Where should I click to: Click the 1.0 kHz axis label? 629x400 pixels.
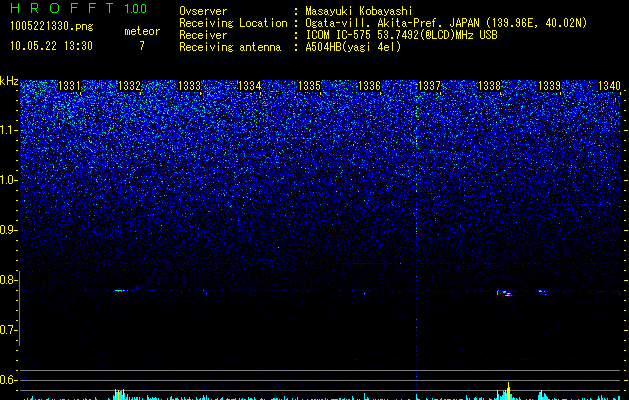[x=8, y=180]
